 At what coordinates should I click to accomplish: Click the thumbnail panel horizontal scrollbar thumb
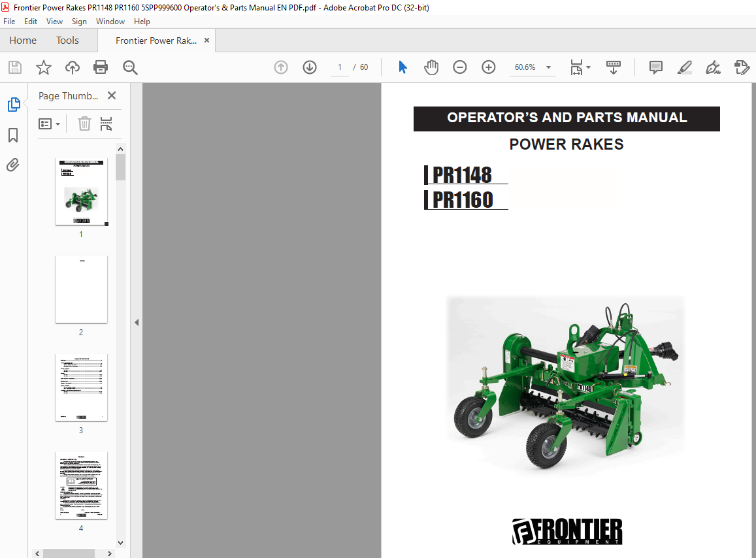[x=69, y=553]
